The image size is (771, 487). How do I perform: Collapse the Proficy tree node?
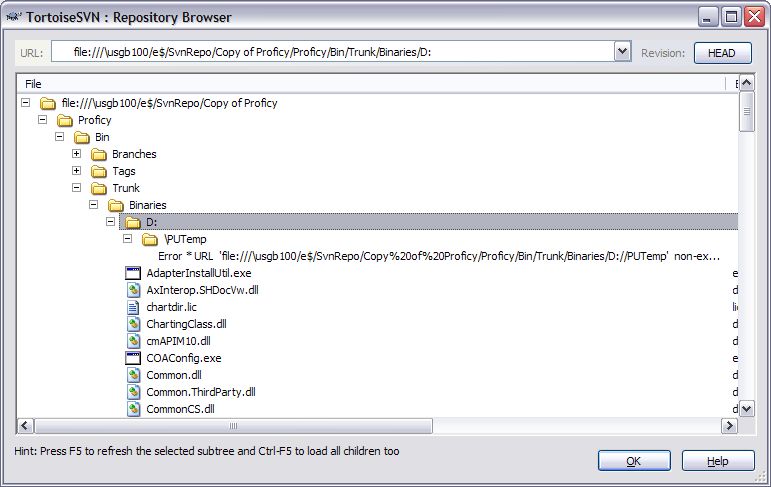[43, 120]
